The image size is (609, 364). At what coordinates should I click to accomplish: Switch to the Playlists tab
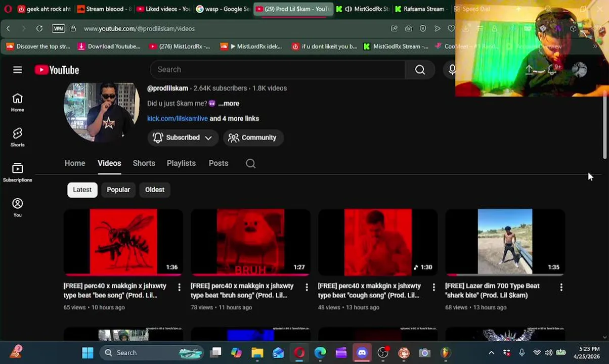(x=181, y=163)
